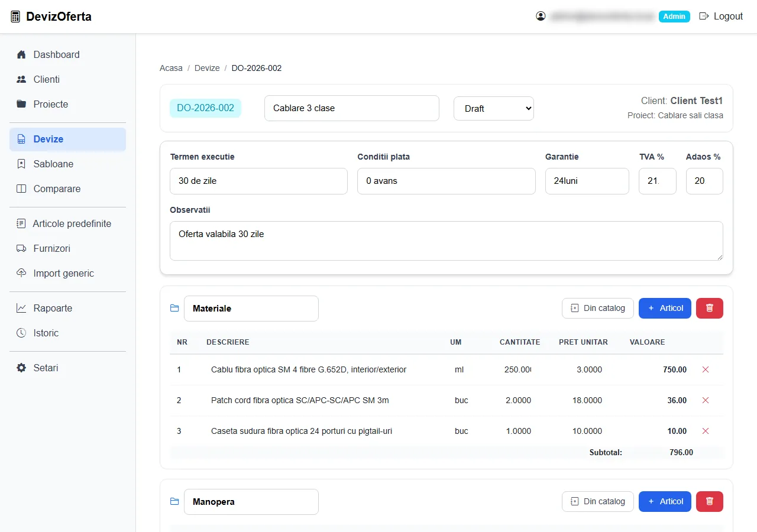Screen dimensions: 757x532
Task: Click the Articole predefinite list icon
Action: click(x=21, y=223)
